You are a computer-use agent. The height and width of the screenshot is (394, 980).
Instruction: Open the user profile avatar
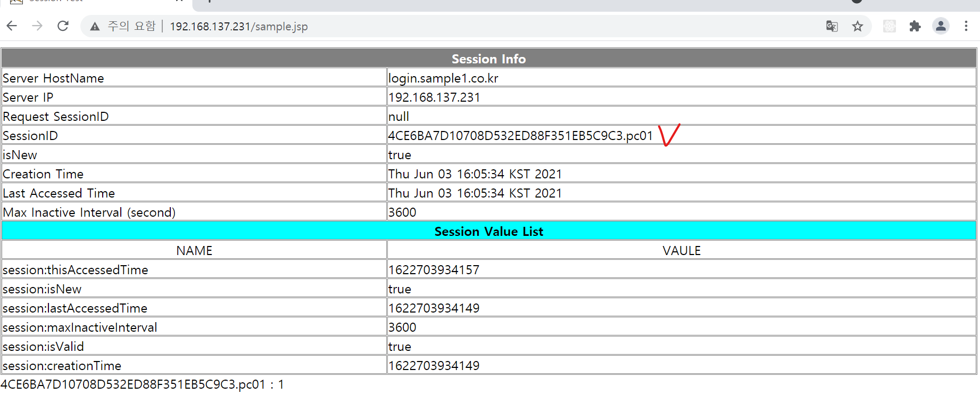[x=941, y=26]
